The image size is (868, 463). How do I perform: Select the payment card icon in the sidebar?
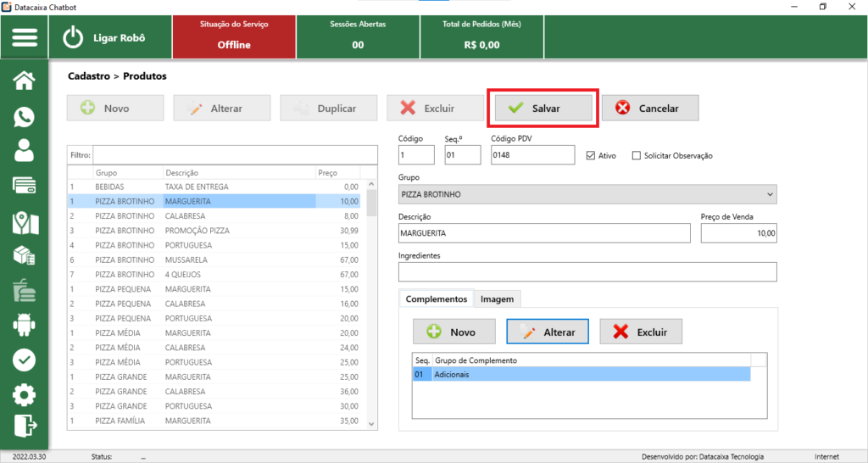(x=24, y=186)
